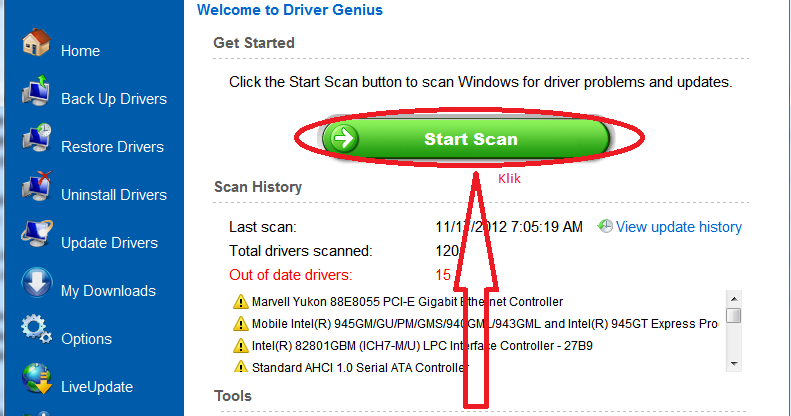Select Marvell Yukon 88E8055 Gigabit Ethernet entry
791x416 pixels.
coord(407,302)
